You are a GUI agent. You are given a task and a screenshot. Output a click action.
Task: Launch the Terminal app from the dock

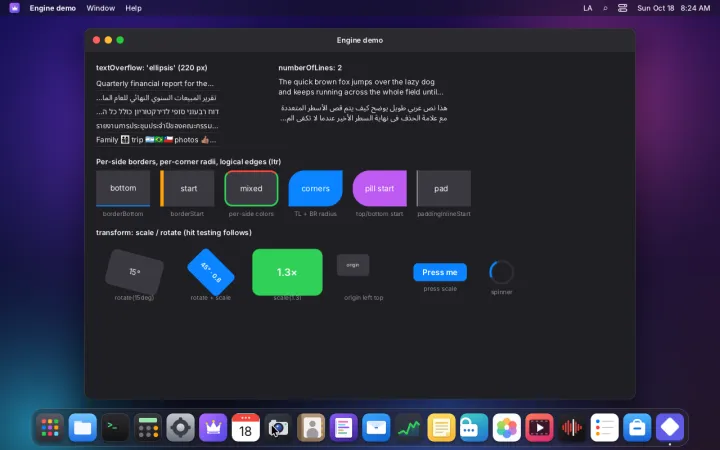coord(115,428)
